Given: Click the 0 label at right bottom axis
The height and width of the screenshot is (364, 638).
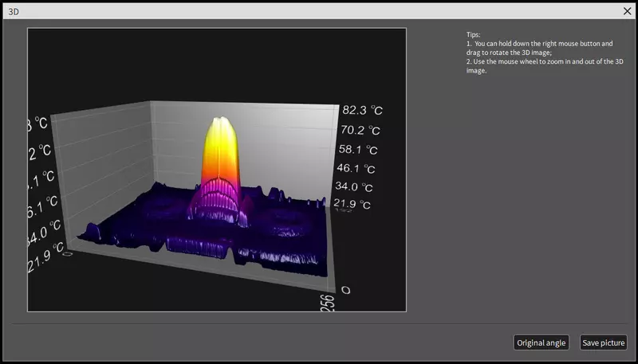Looking at the screenshot, I should click(345, 289).
